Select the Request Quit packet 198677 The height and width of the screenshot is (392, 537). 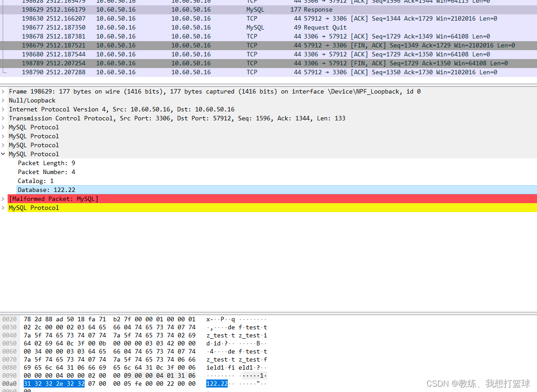click(x=268, y=27)
